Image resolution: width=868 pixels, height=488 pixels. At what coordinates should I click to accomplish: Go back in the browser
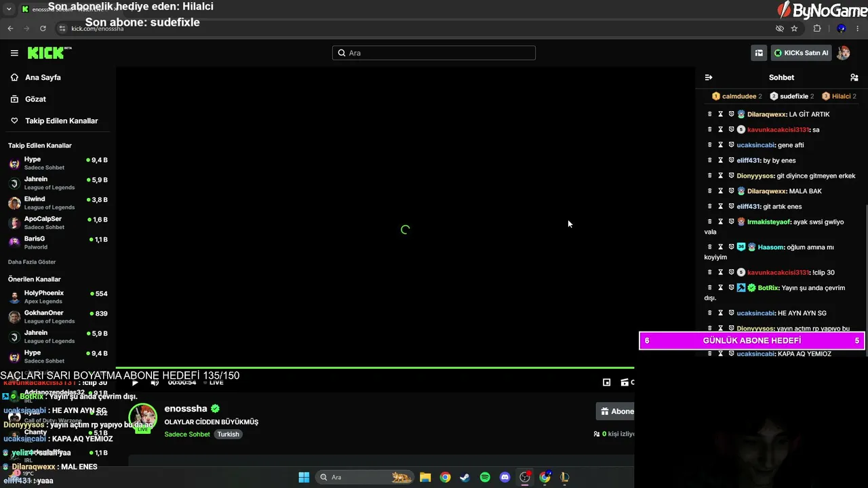coord(10,28)
